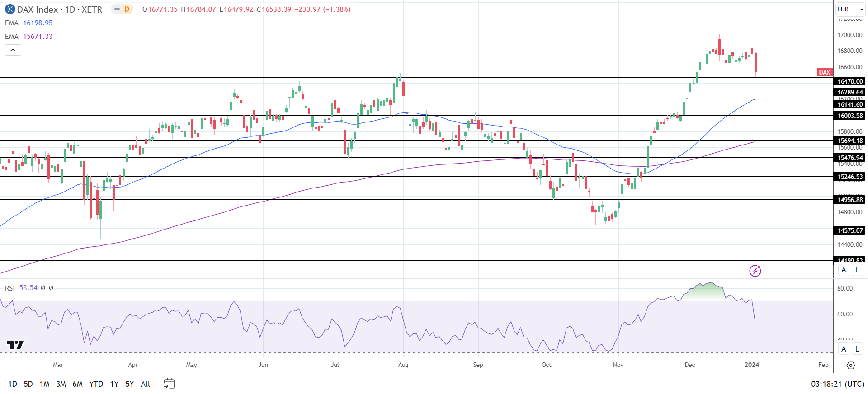
Task: Select the 16289.64 horizontal line price label
Action: point(849,92)
